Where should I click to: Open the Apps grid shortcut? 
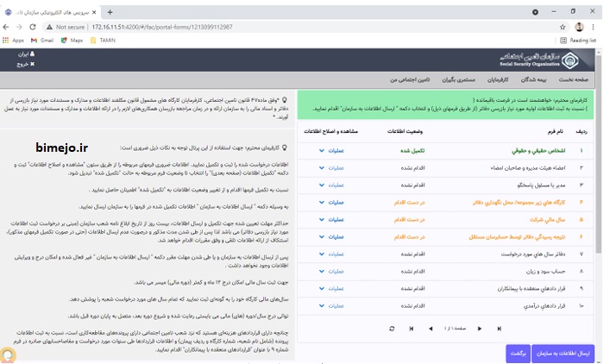[x=13, y=40]
